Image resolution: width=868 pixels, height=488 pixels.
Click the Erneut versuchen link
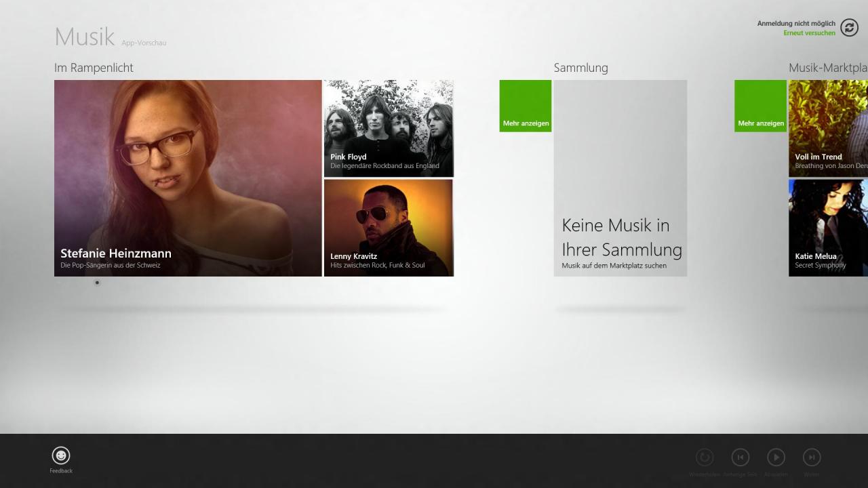809,33
